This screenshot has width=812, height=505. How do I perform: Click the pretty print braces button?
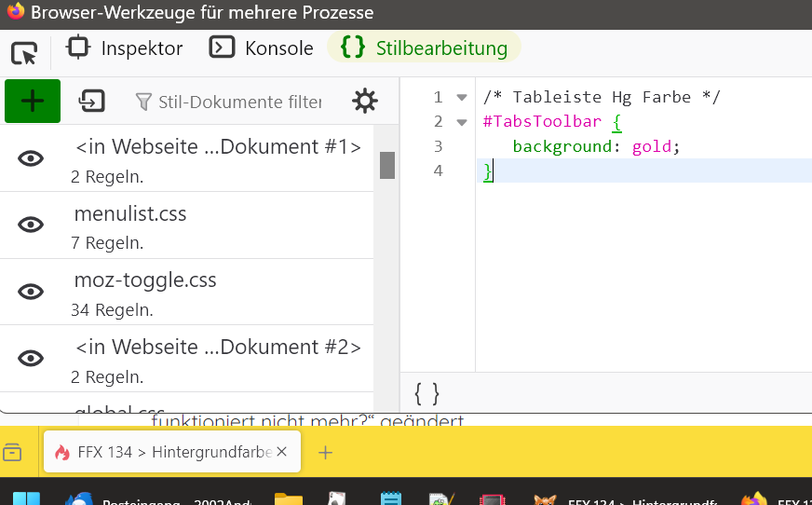point(426,393)
